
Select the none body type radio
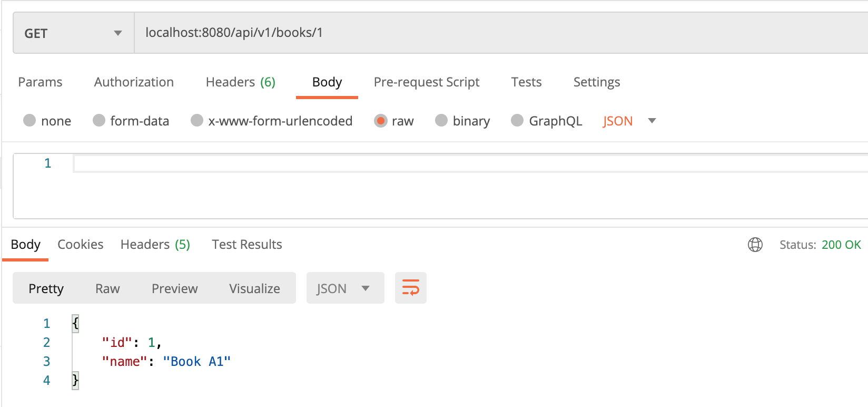(30, 121)
